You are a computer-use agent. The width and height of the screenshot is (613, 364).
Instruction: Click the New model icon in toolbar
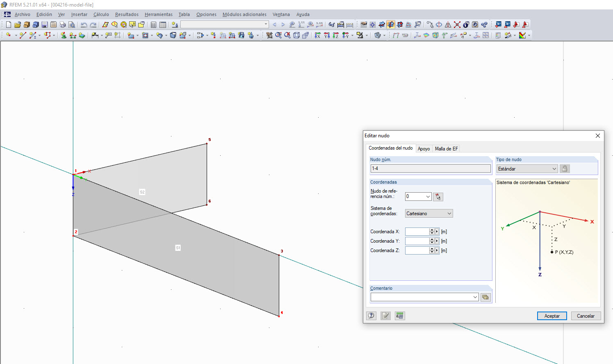[x=8, y=25]
